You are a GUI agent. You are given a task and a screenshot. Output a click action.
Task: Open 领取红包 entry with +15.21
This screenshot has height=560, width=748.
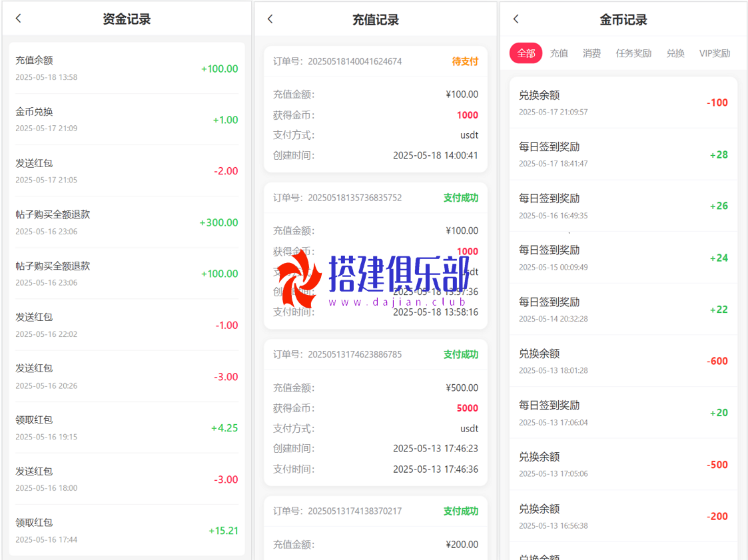click(127, 531)
